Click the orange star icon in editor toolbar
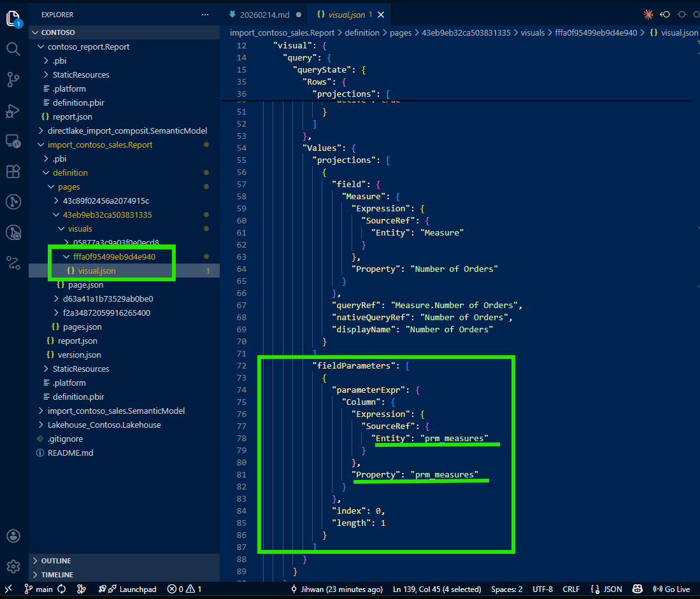This screenshot has height=599, width=700. [x=648, y=15]
